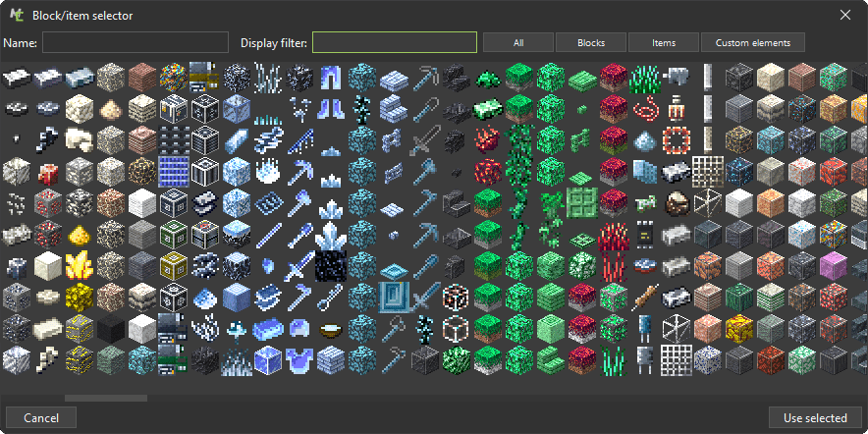868x434 pixels.
Task: Select the meat skewer on a stick
Action: point(644,298)
